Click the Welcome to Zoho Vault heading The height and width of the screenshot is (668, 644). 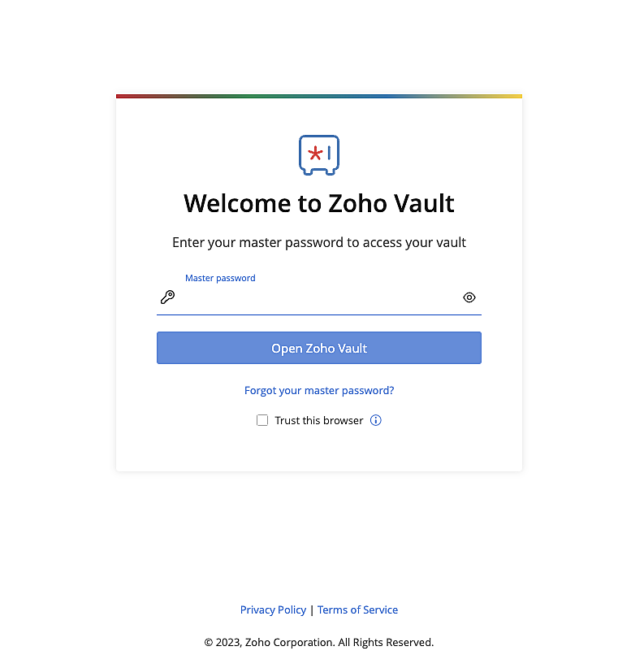tap(319, 203)
